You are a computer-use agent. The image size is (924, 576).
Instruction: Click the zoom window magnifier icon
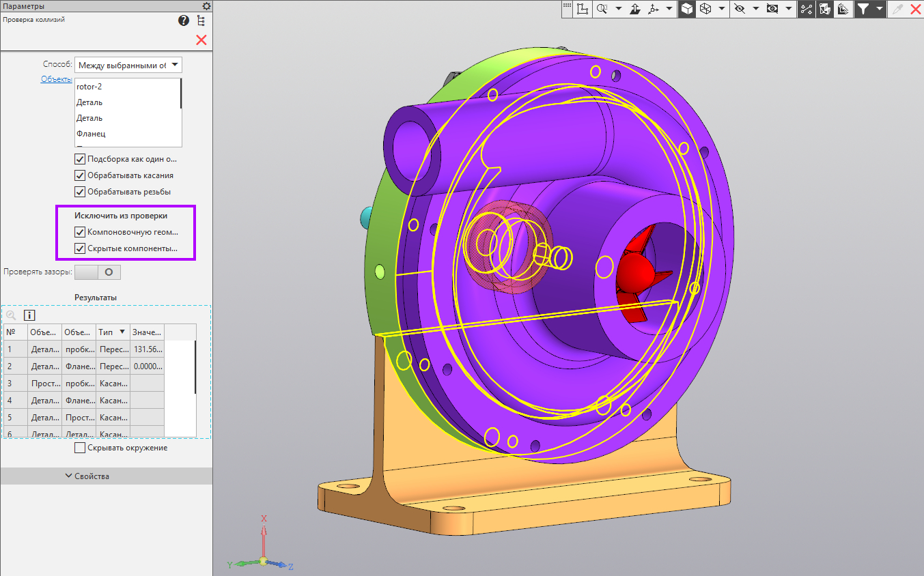(602, 9)
